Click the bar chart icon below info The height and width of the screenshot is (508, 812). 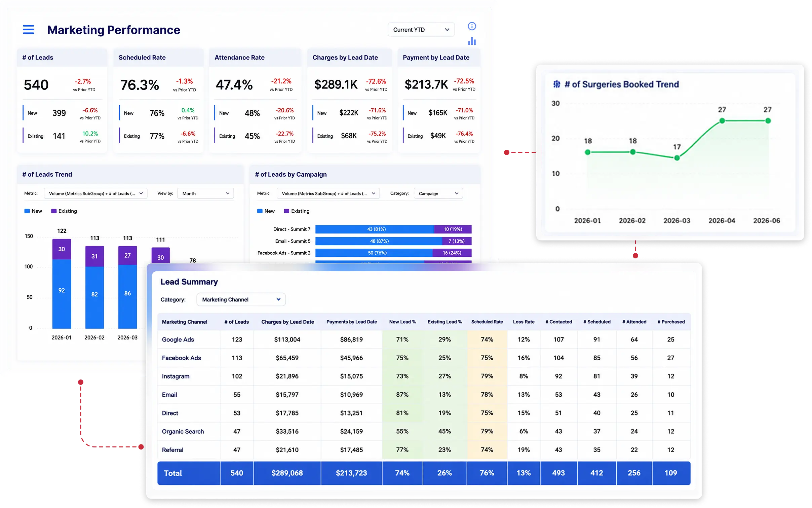(x=472, y=41)
